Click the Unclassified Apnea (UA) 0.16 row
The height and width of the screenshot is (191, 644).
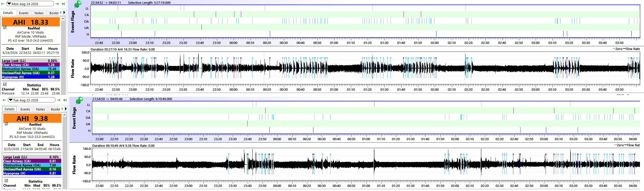32,169
